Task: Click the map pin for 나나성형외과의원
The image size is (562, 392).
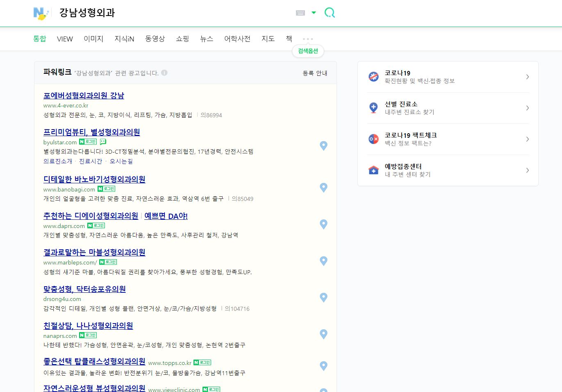Action: click(323, 334)
